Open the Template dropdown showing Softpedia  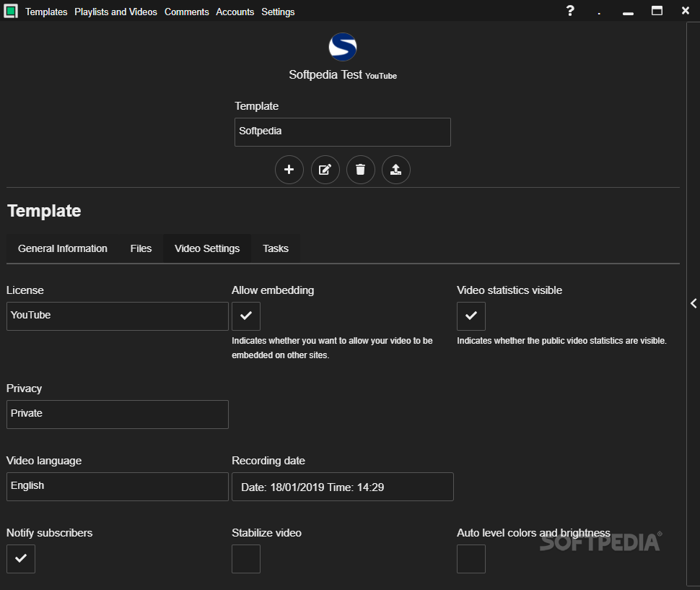point(342,131)
